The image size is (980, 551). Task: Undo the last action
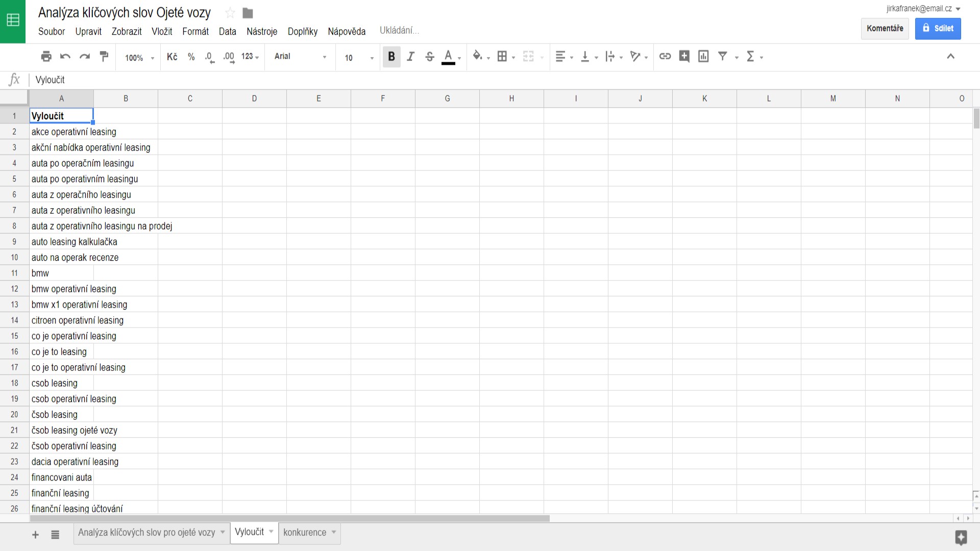click(65, 57)
